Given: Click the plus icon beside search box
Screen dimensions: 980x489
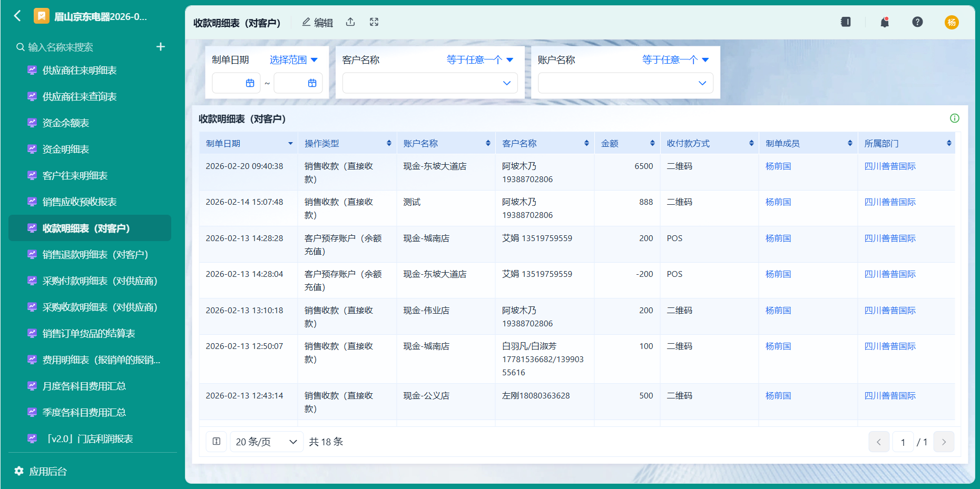Looking at the screenshot, I should [161, 47].
